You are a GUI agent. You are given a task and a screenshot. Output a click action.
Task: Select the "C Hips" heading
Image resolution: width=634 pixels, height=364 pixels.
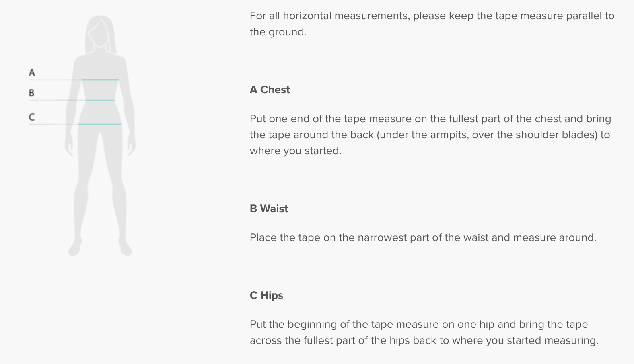pyautogui.click(x=266, y=296)
